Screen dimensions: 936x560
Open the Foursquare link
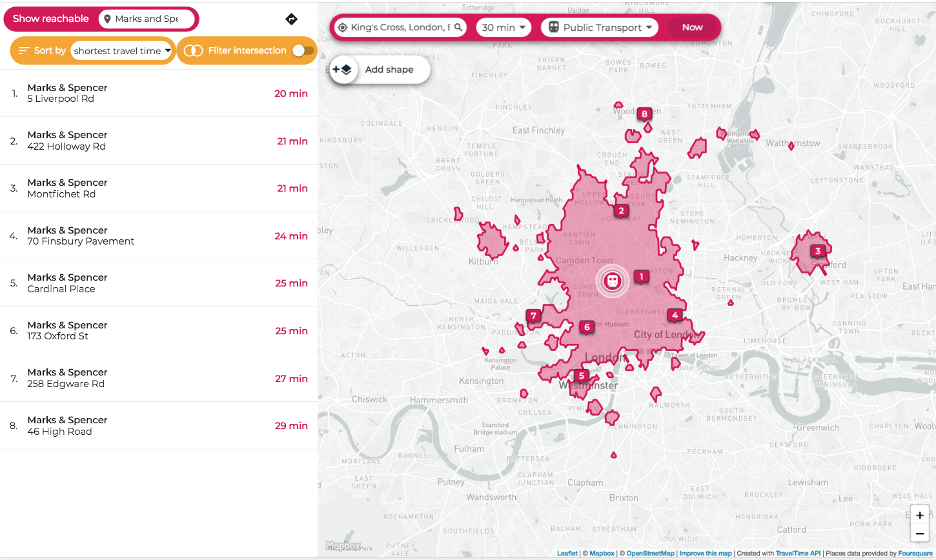point(915,554)
